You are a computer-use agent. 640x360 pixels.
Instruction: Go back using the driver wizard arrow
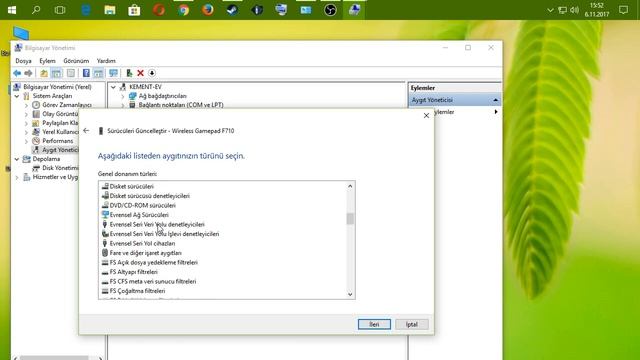(x=86, y=131)
